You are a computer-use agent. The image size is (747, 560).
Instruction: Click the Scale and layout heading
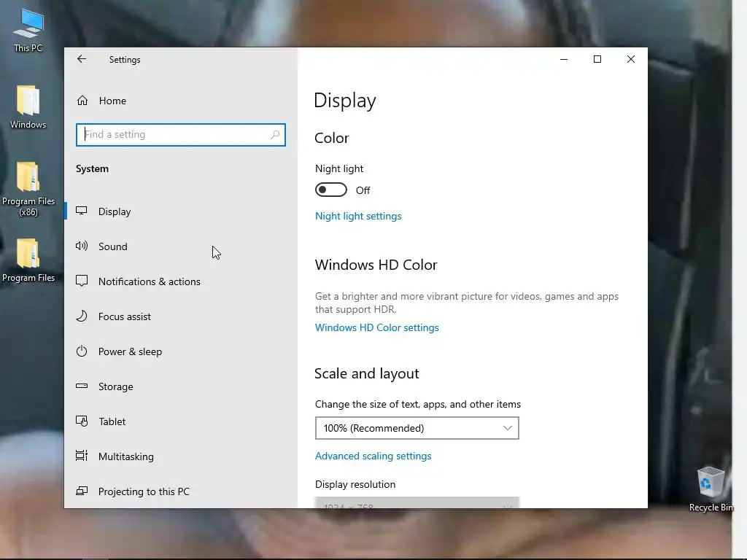click(366, 374)
